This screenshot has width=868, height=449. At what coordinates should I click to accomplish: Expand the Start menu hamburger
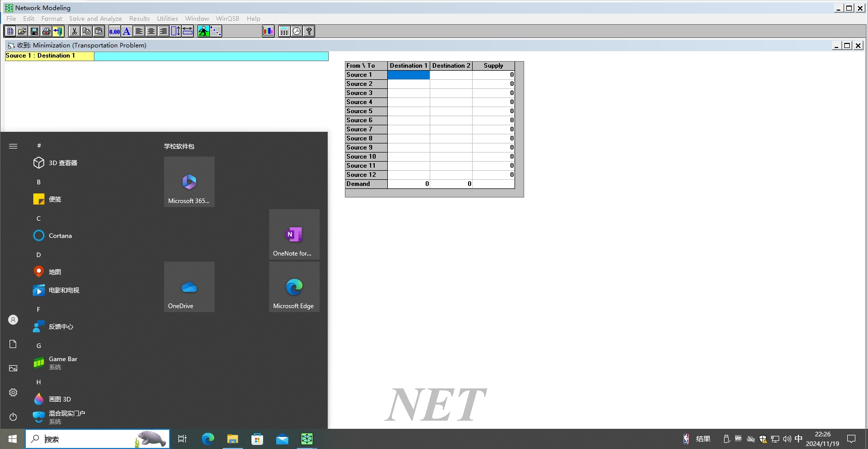point(13,146)
